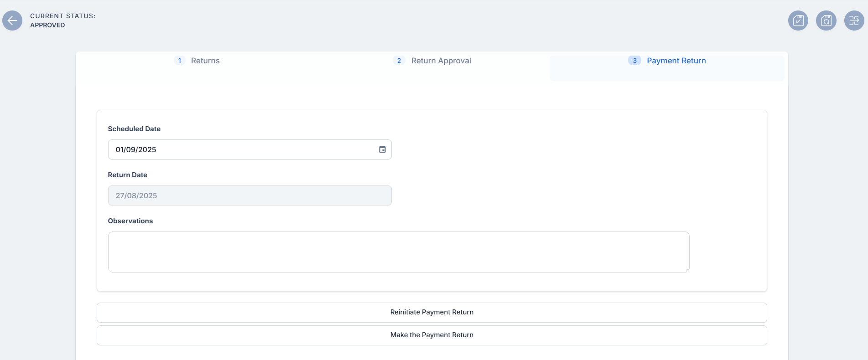This screenshot has height=360, width=868.
Task: Click the step 2 number badge
Action: click(399, 61)
